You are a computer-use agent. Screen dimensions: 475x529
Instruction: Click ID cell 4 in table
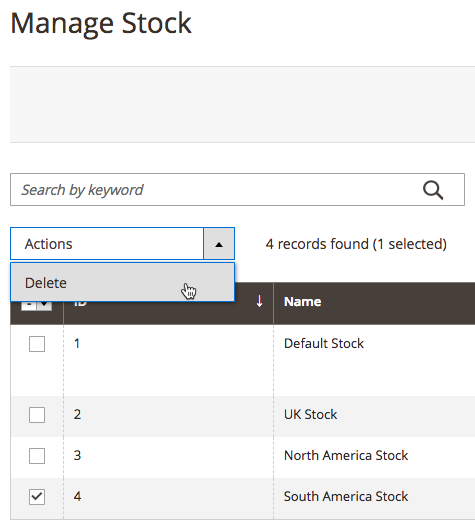pyautogui.click(x=77, y=496)
